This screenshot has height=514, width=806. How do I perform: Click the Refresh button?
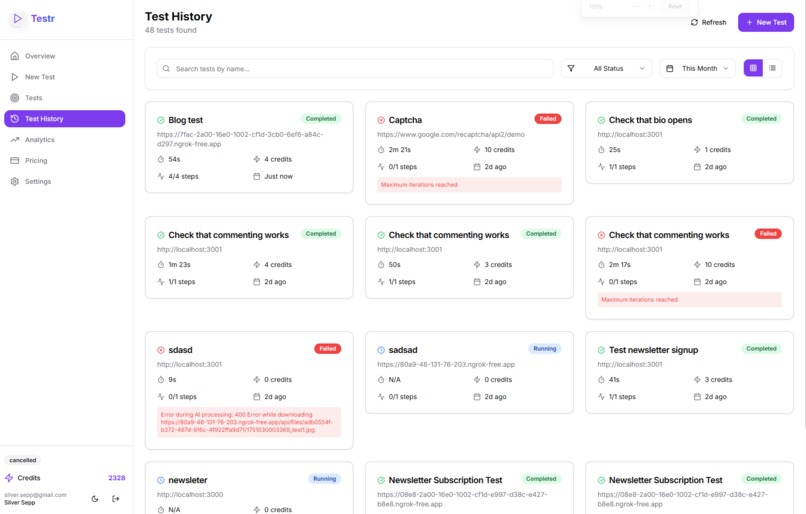coord(708,23)
